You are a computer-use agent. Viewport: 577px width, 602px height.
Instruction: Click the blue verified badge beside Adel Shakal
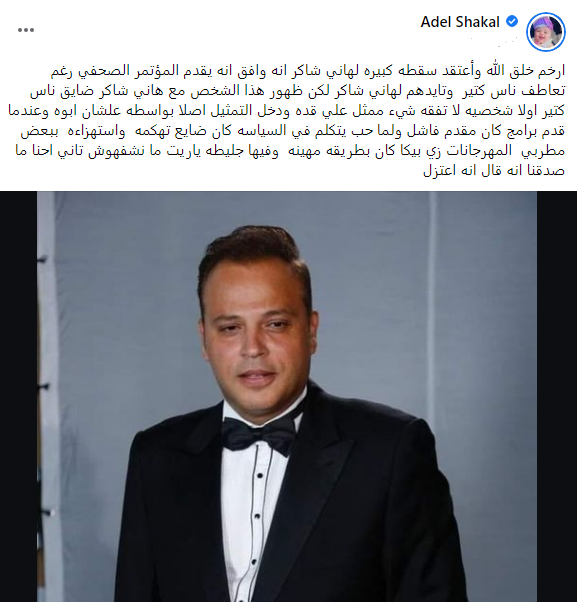coord(512,22)
